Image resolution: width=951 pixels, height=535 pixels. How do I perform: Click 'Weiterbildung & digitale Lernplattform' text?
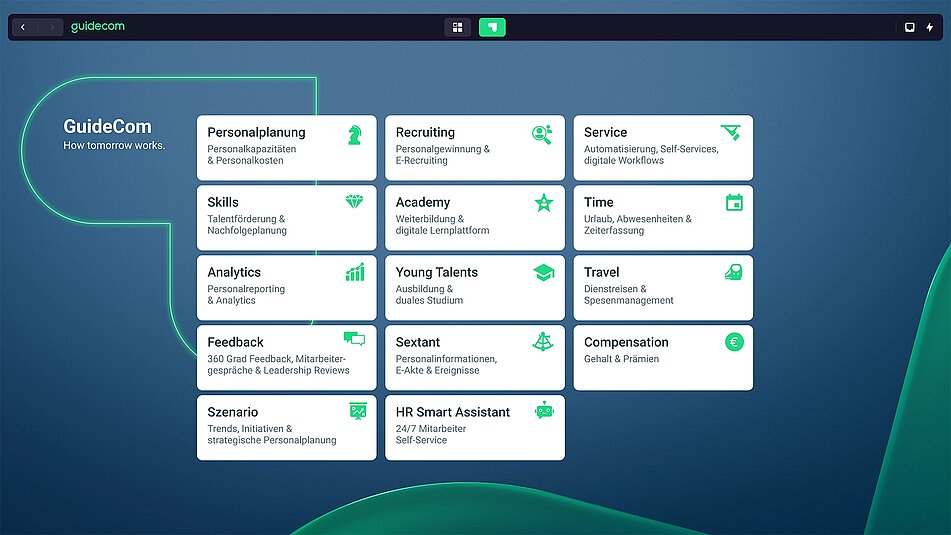(x=442, y=224)
